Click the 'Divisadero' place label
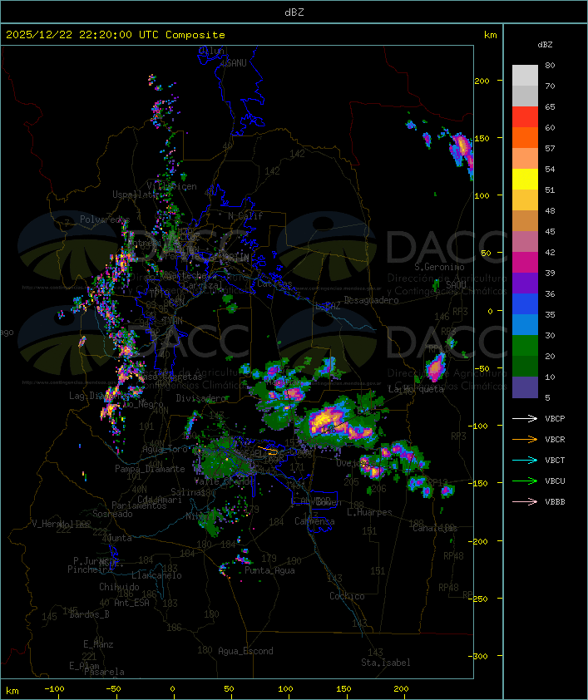 200,397
